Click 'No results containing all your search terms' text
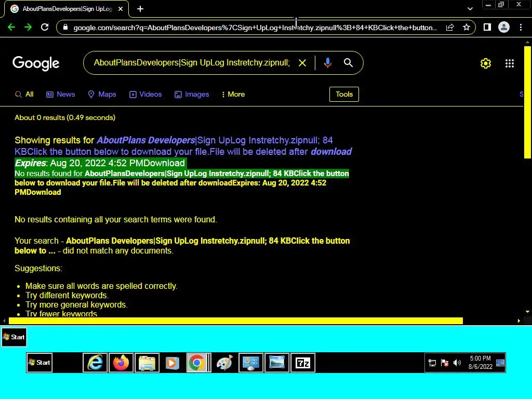Image resolution: width=532 pixels, height=399 pixels. (x=116, y=220)
